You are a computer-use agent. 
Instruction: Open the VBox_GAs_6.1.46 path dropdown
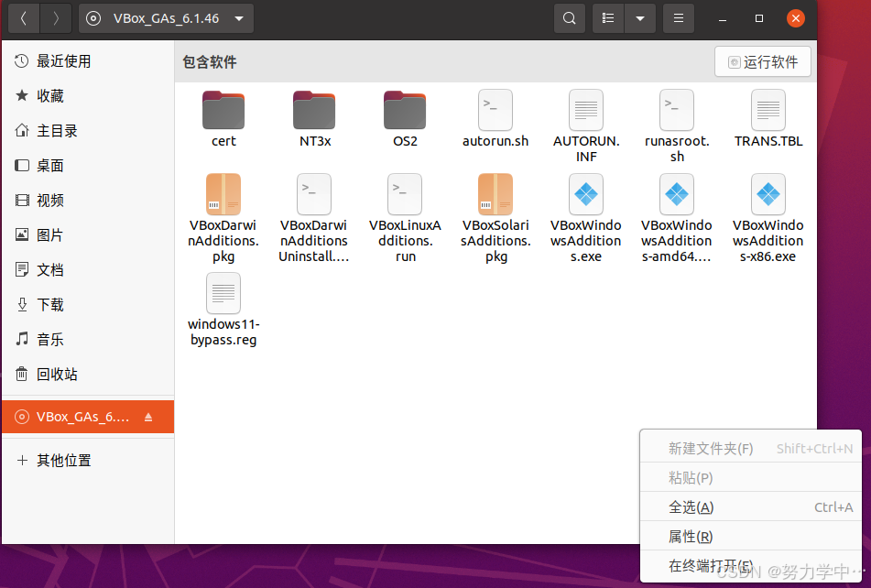[166, 18]
